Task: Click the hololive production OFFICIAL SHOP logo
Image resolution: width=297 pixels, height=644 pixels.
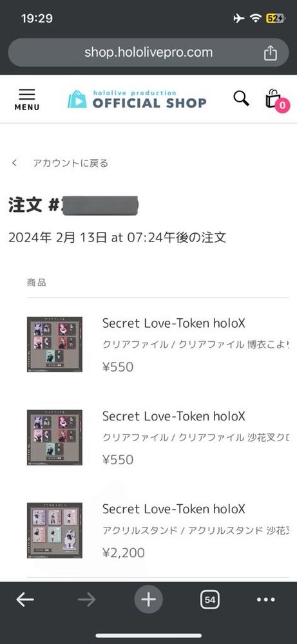Action: coord(137,99)
